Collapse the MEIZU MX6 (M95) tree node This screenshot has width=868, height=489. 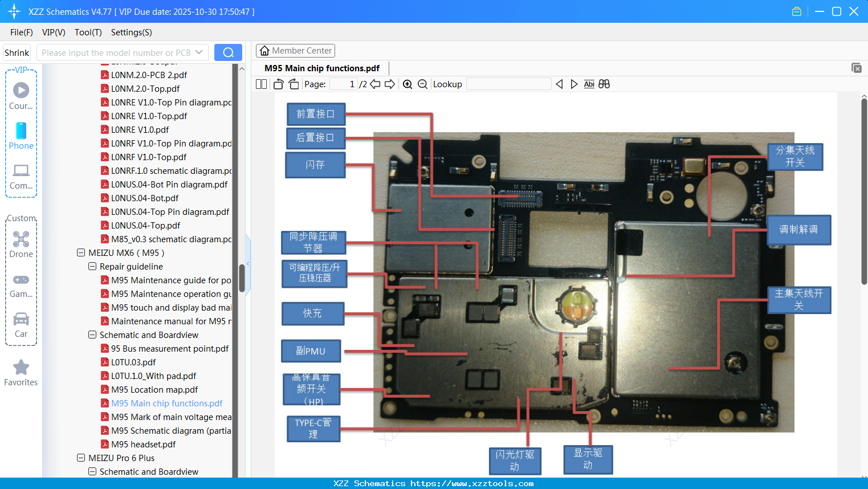pos(80,252)
